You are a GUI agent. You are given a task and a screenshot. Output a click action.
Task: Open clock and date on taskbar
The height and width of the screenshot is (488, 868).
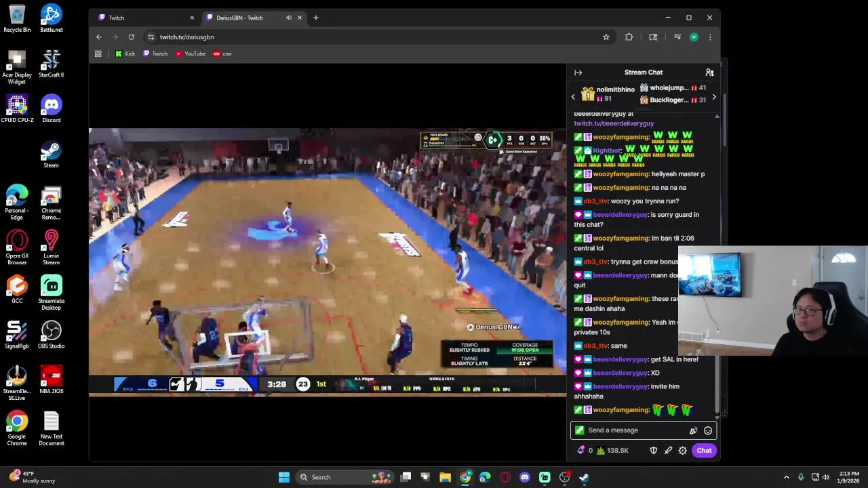[x=848, y=477]
